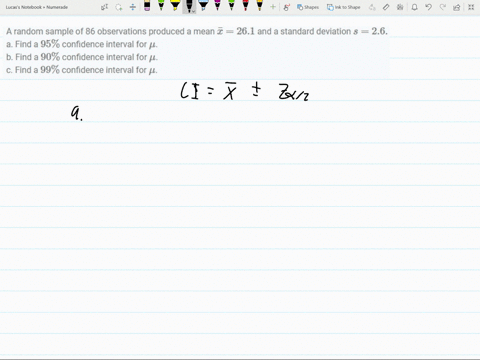Click the 95% confidence interval question line
The image size is (480, 360).
pyautogui.click(x=82, y=44)
